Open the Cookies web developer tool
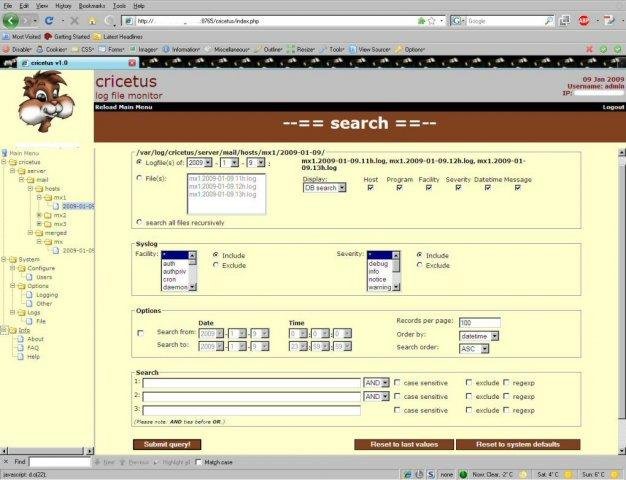The height and width of the screenshot is (480, 626). coord(52,50)
